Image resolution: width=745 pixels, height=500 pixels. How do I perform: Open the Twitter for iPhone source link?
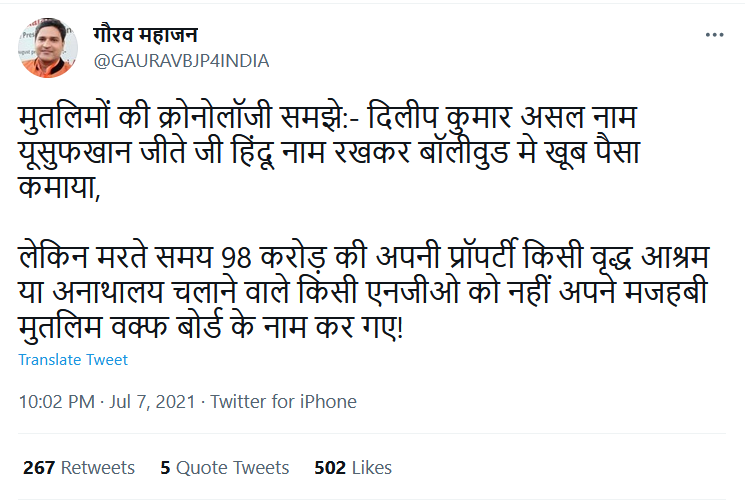click(284, 402)
